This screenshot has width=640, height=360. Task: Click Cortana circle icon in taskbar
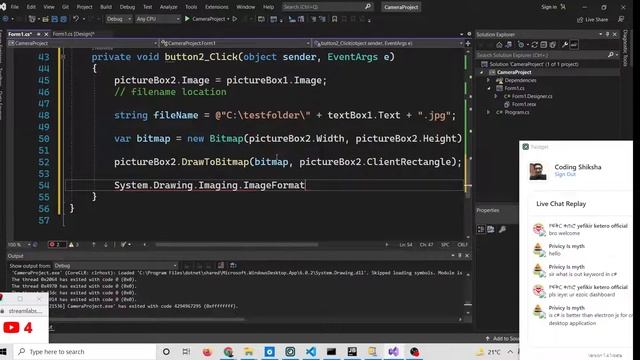point(166,351)
